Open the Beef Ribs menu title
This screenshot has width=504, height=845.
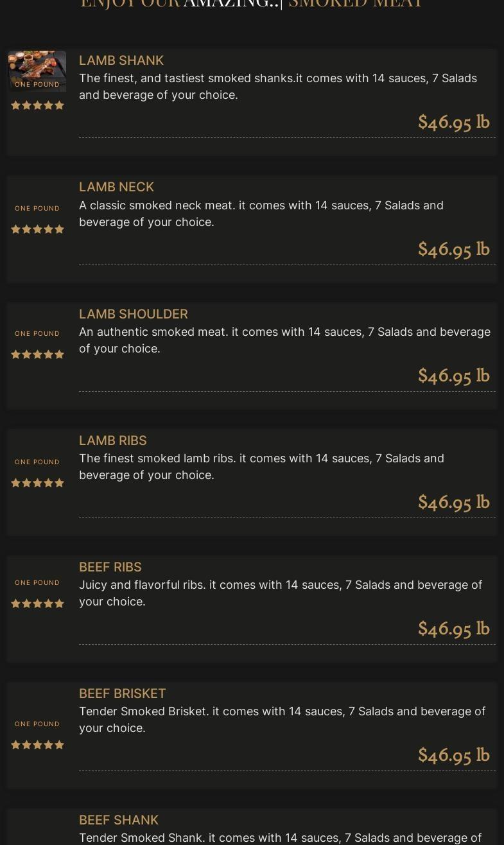(110, 567)
